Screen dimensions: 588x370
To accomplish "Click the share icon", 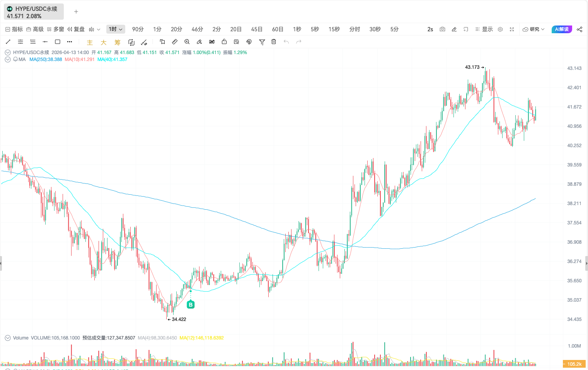I will click(x=579, y=29).
